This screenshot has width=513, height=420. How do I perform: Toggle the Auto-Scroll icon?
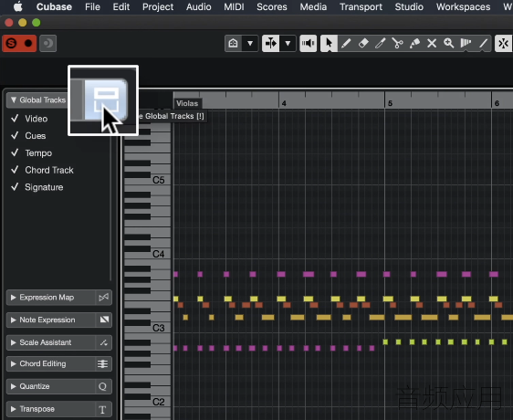click(271, 43)
